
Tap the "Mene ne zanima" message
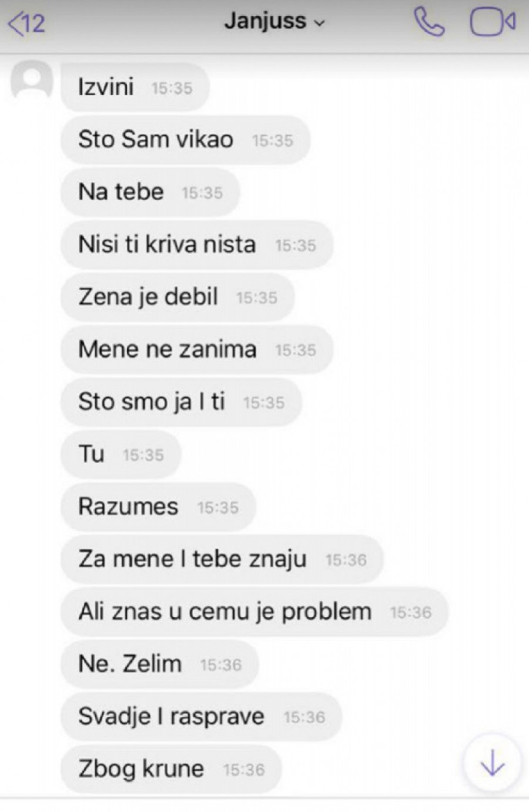coord(197,350)
